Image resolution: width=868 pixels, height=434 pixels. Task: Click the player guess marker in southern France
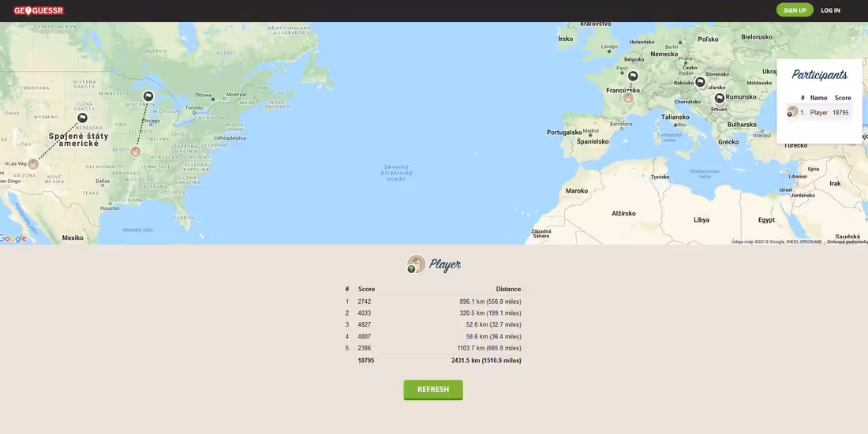[628, 98]
